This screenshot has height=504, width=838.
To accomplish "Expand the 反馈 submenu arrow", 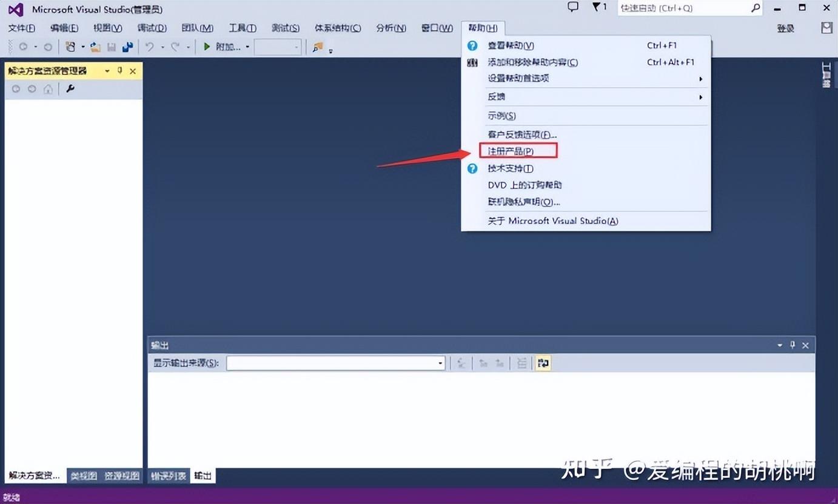I will (701, 97).
